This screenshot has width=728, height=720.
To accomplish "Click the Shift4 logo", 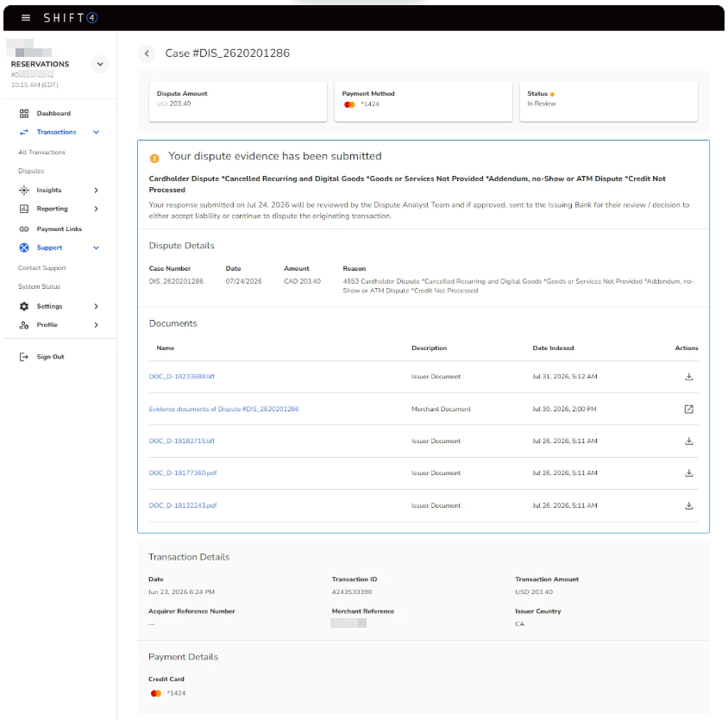I will pyautogui.click(x=70, y=17).
